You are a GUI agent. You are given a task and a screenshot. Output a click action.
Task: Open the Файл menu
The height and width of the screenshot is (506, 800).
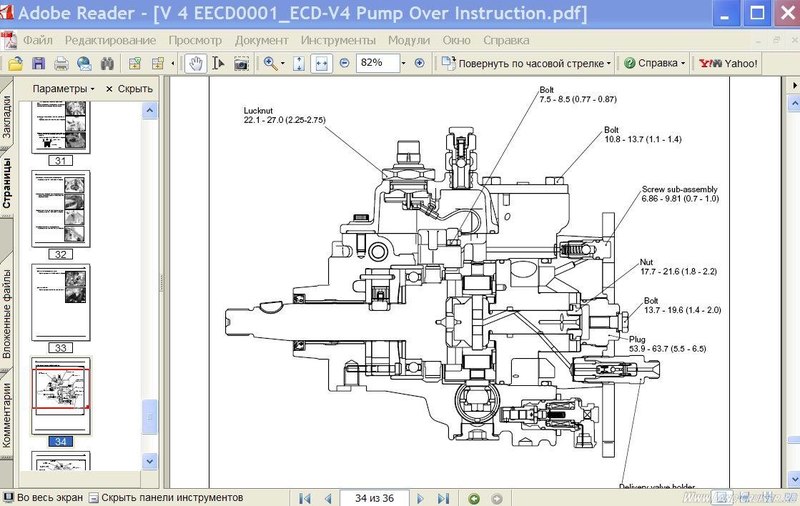(x=38, y=40)
